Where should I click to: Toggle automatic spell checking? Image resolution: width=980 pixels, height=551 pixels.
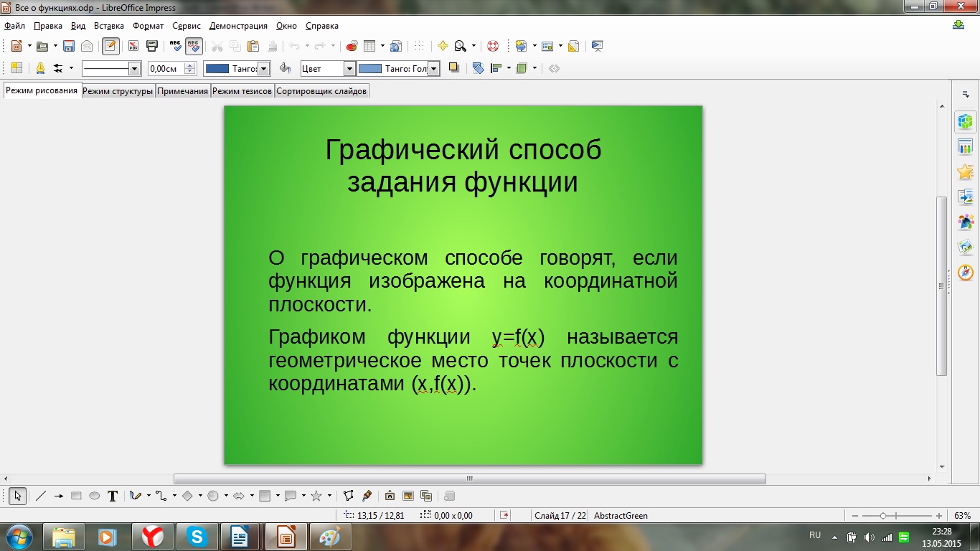tap(194, 46)
